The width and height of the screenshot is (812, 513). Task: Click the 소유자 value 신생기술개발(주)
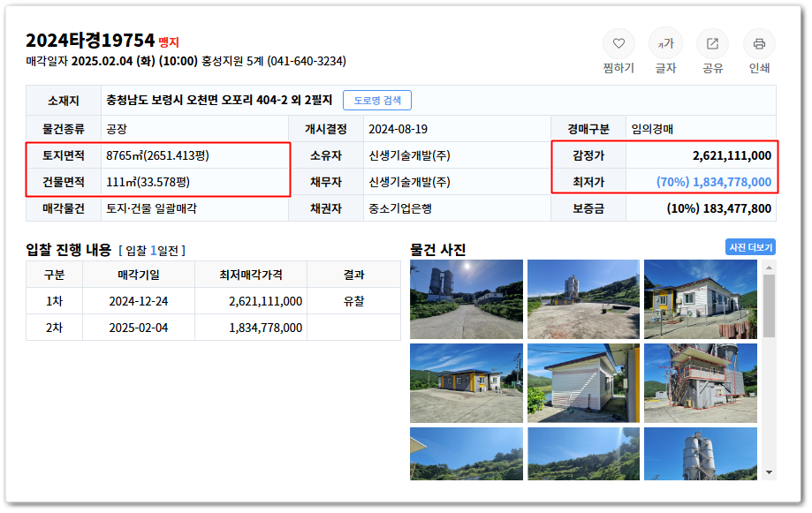[410, 155]
